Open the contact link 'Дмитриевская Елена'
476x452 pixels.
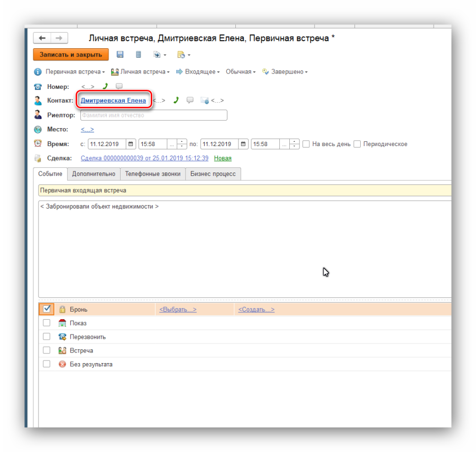point(113,100)
